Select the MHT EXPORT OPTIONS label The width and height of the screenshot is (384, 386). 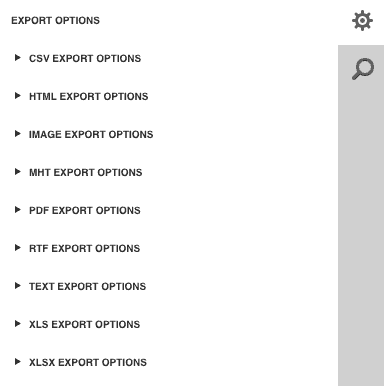[86, 172]
